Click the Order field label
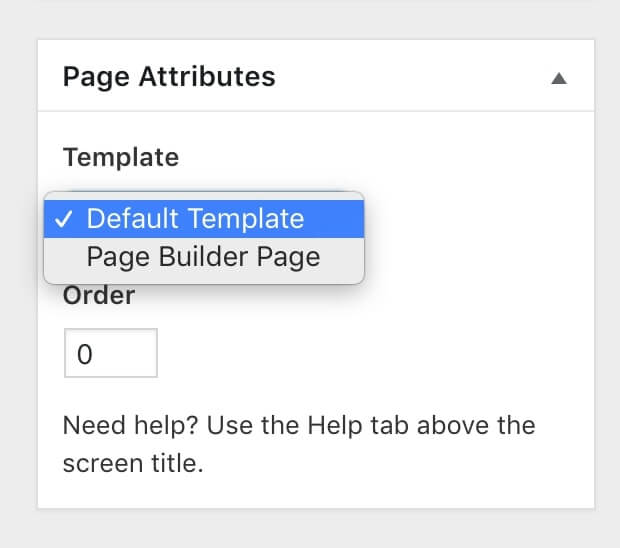620x548 pixels. (x=99, y=295)
